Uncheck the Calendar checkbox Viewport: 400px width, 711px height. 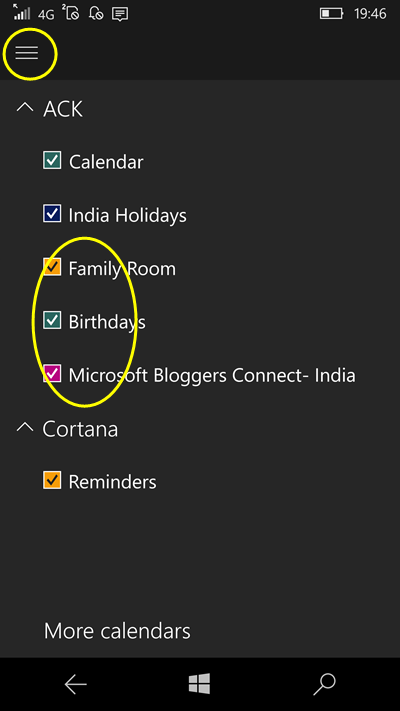[x=52, y=161]
